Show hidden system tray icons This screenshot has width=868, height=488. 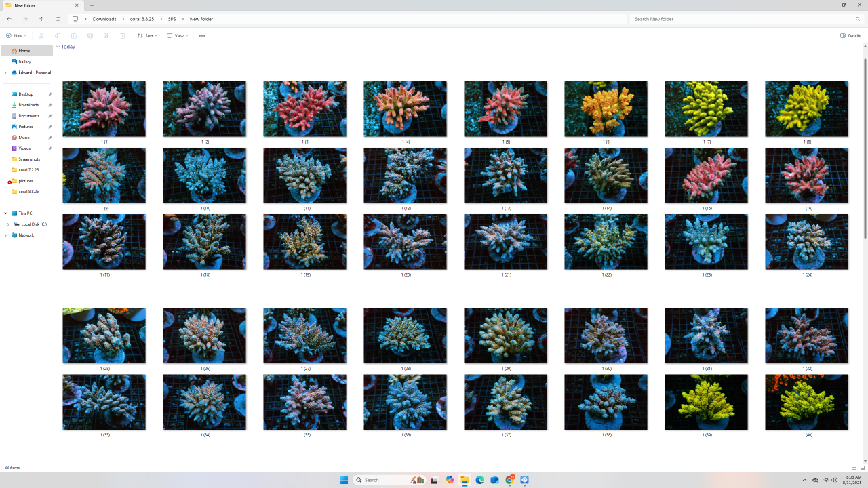(x=804, y=480)
